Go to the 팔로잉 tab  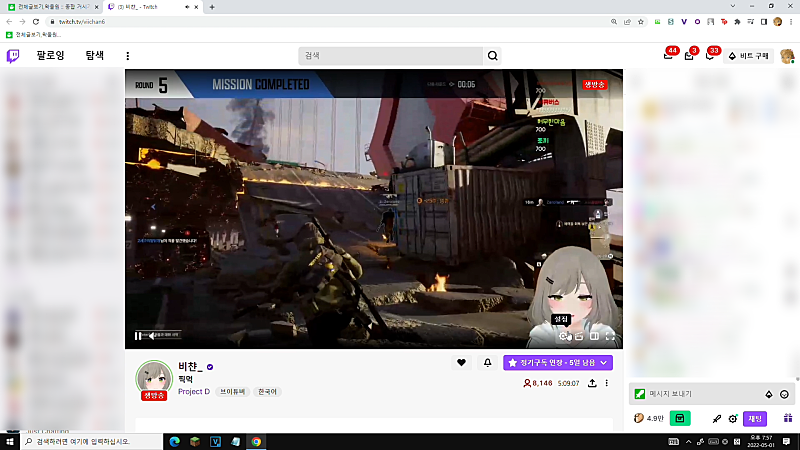click(51, 55)
